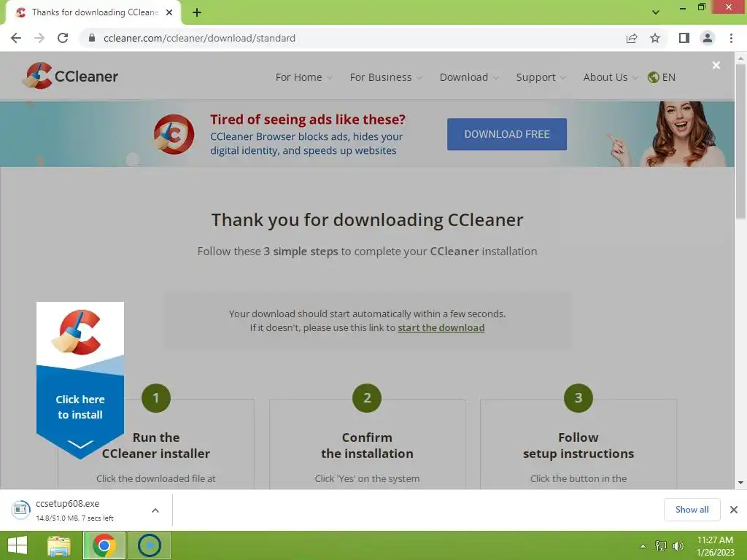Click the Chrome taskbar icon

point(104,545)
